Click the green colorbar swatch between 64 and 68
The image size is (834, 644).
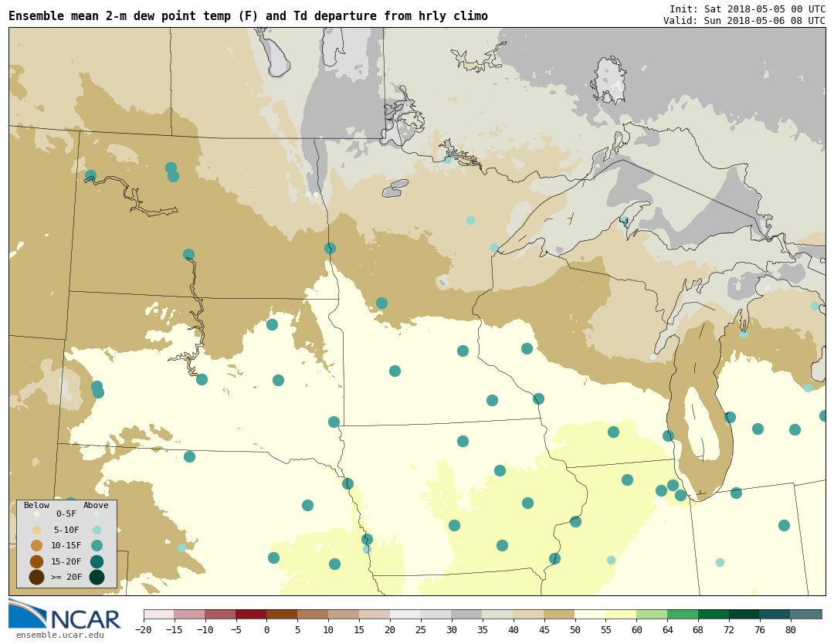pyautogui.click(x=683, y=615)
